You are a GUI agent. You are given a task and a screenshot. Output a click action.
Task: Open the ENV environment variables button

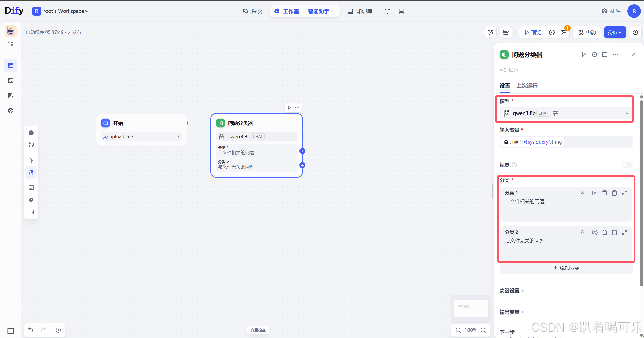point(506,32)
